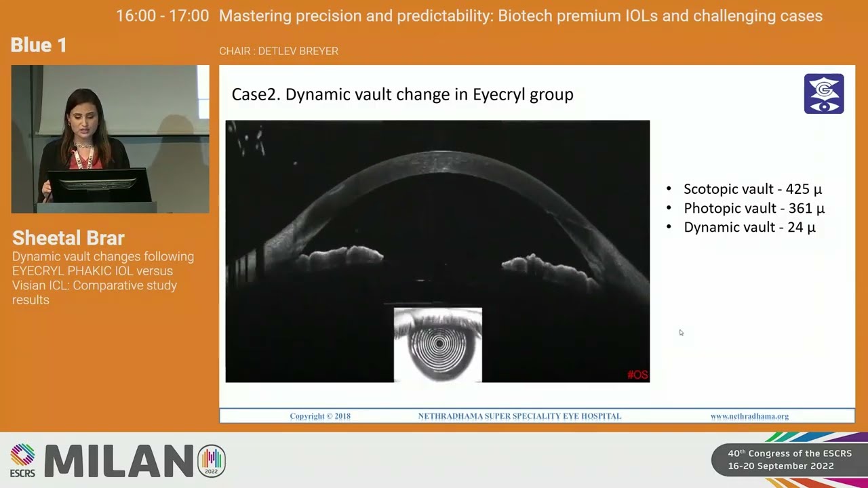Click the 2022 circular badge in MILANO
Viewport: 868px width, 488px height.
point(212,462)
